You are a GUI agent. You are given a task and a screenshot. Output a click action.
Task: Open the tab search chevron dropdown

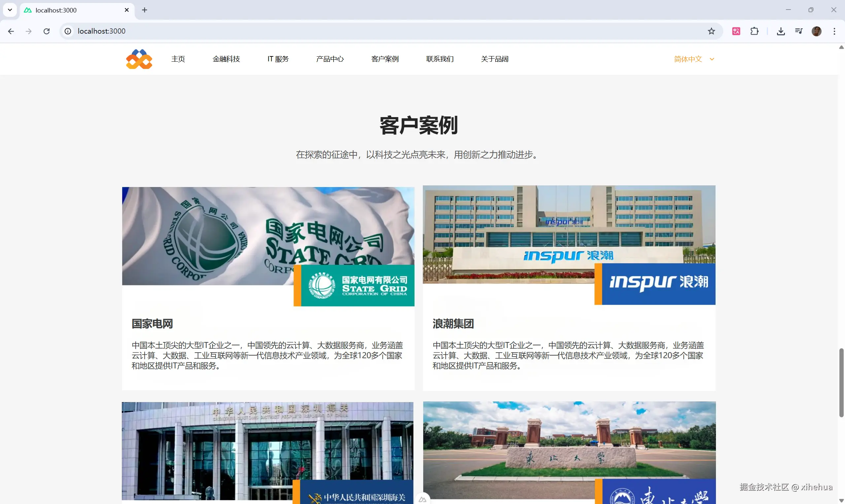(x=10, y=10)
